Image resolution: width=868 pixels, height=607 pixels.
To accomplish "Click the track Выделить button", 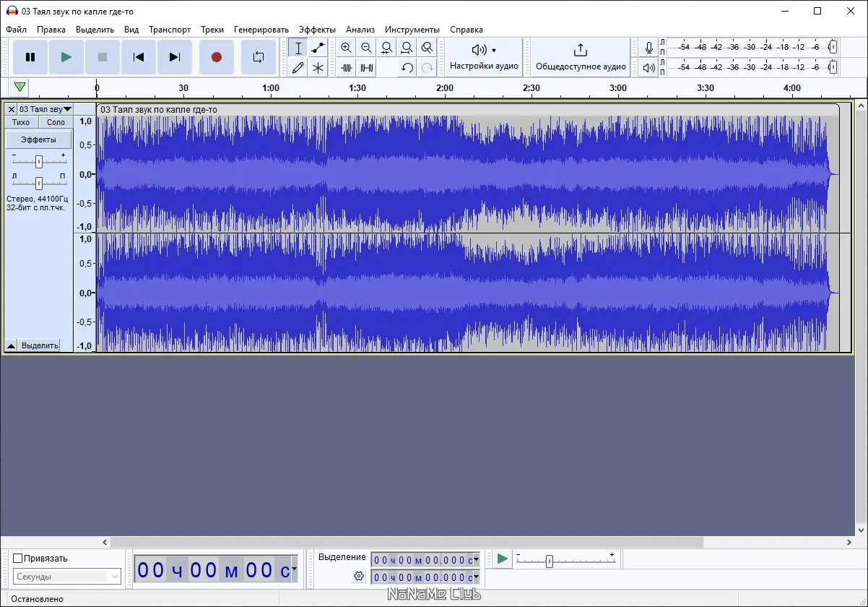I will pos(39,345).
